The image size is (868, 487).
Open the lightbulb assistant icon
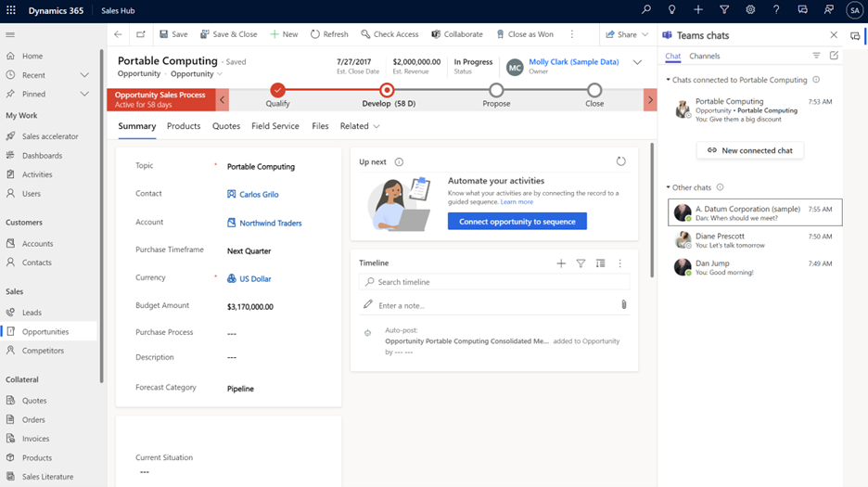point(671,9)
